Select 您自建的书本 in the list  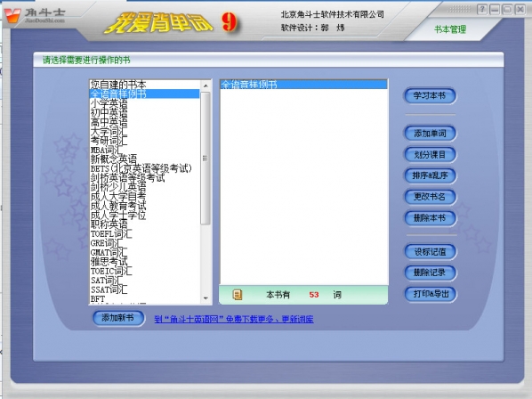pyautogui.click(x=144, y=85)
